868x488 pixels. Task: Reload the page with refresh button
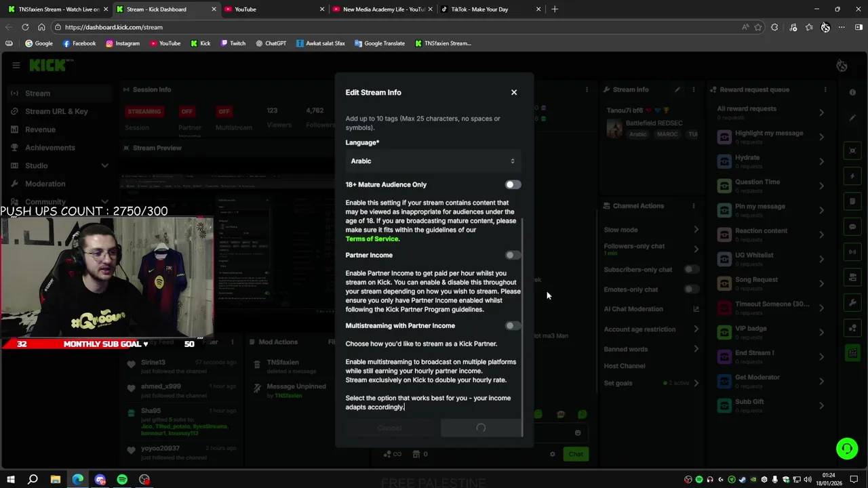click(25, 27)
